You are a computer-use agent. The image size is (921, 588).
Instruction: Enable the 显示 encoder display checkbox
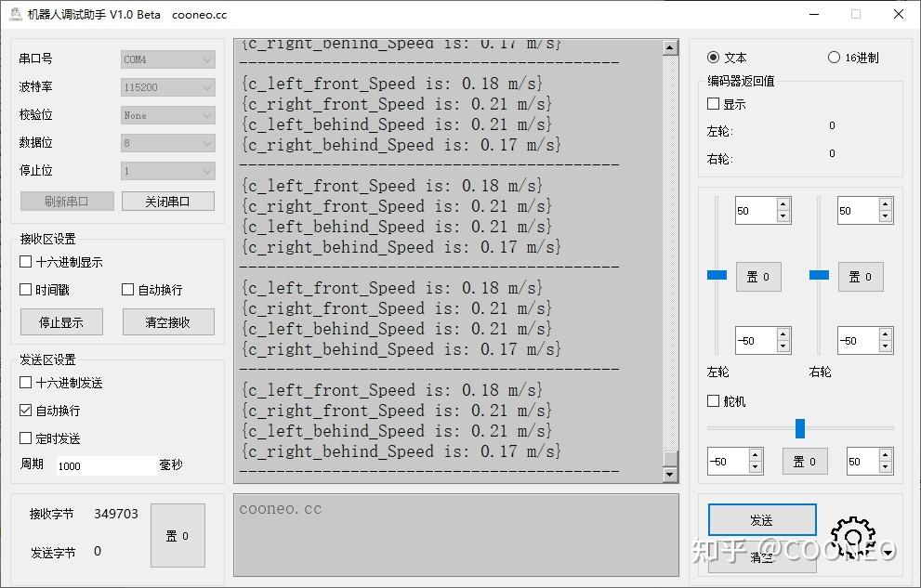[711, 103]
